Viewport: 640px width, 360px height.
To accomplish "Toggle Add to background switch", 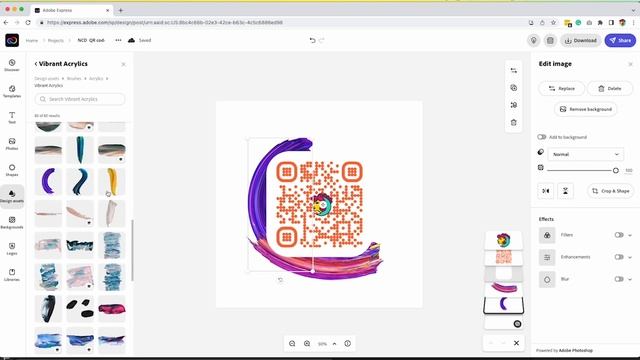I will (542, 137).
